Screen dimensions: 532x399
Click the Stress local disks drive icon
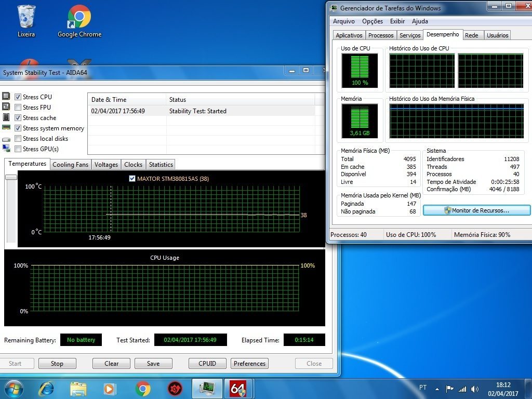tap(6, 139)
